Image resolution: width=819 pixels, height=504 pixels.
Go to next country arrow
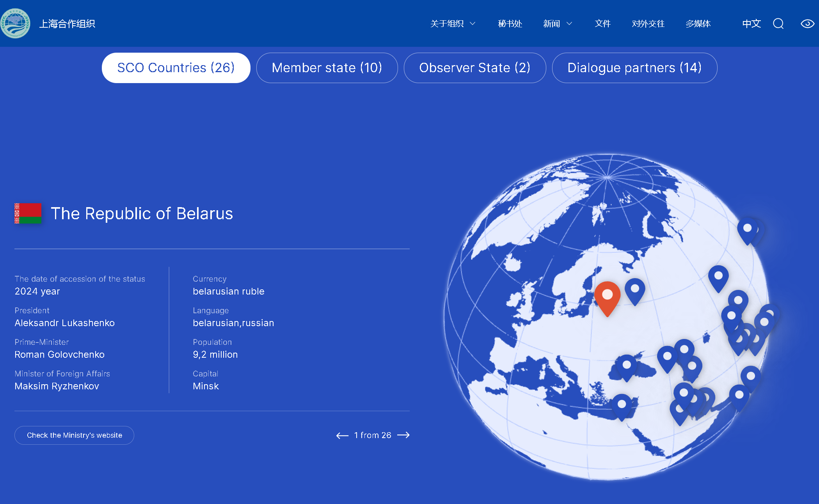[x=403, y=435]
